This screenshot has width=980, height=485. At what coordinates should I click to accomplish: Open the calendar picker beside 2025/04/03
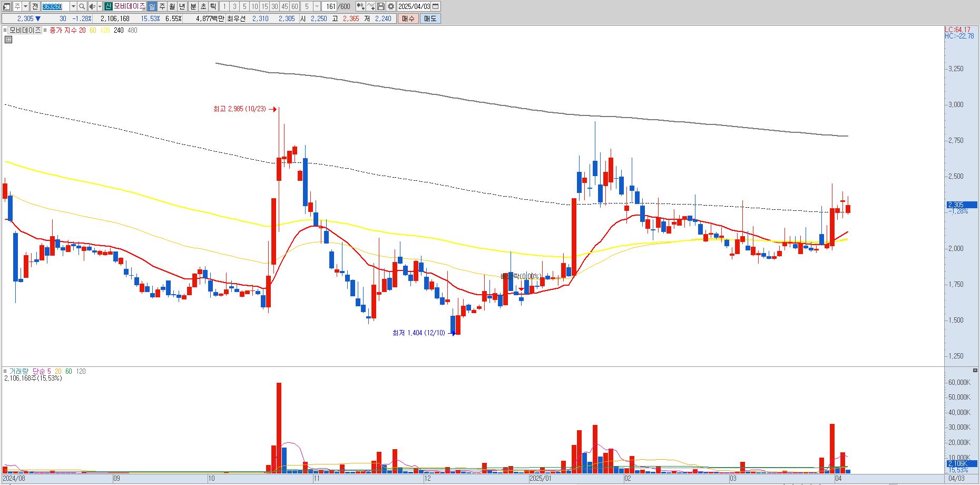point(435,6)
